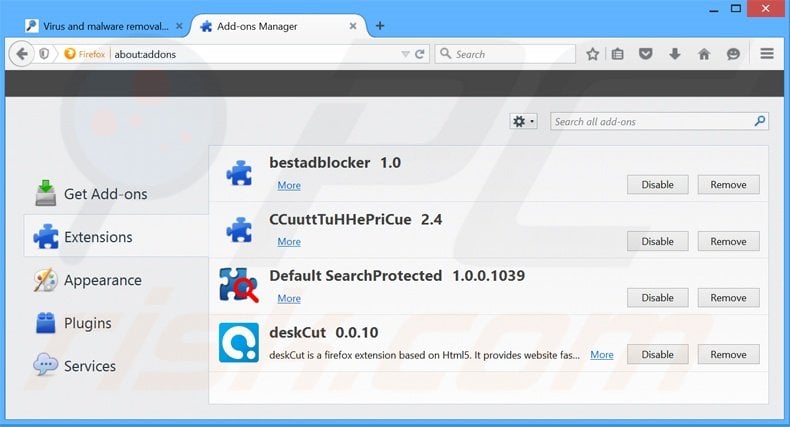Go to the Home page icon
This screenshot has width=790, height=427.
pos(704,54)
